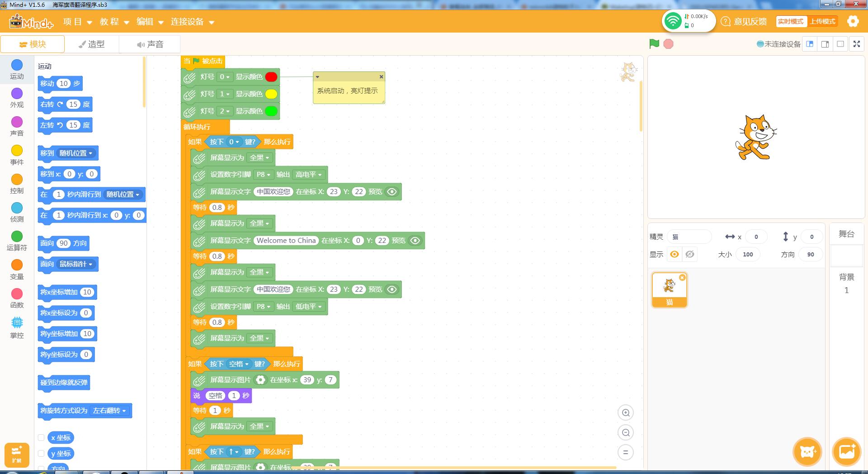Image resolution: width=868 pixels, height=474 pixels.
Task: Collapse the yellow comment note arrow
Action: (x=317, y=77)
